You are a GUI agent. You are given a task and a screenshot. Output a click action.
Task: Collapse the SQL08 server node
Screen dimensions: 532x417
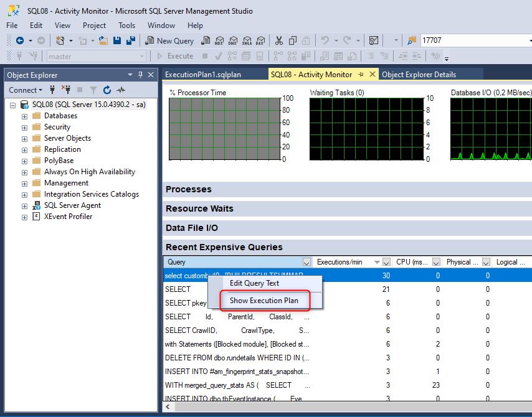[13, 105]
